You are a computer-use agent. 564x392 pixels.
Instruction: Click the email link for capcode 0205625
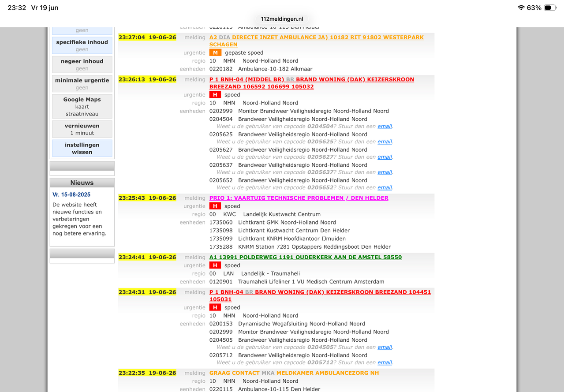click(385, 142)
